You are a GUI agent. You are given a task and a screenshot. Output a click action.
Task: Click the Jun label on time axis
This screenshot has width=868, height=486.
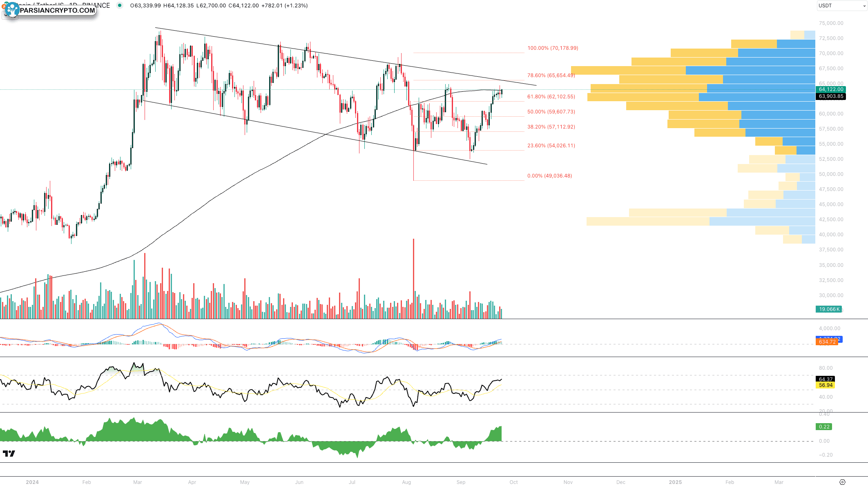tap(299, 482)
